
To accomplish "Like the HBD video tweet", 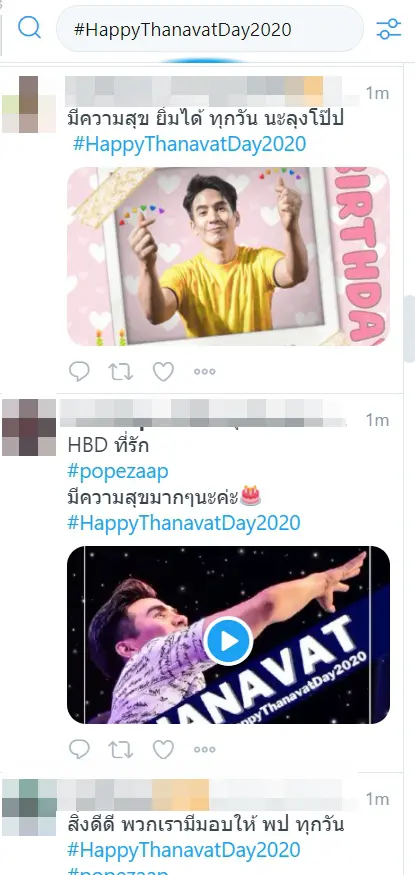I will tap(163, 749).
